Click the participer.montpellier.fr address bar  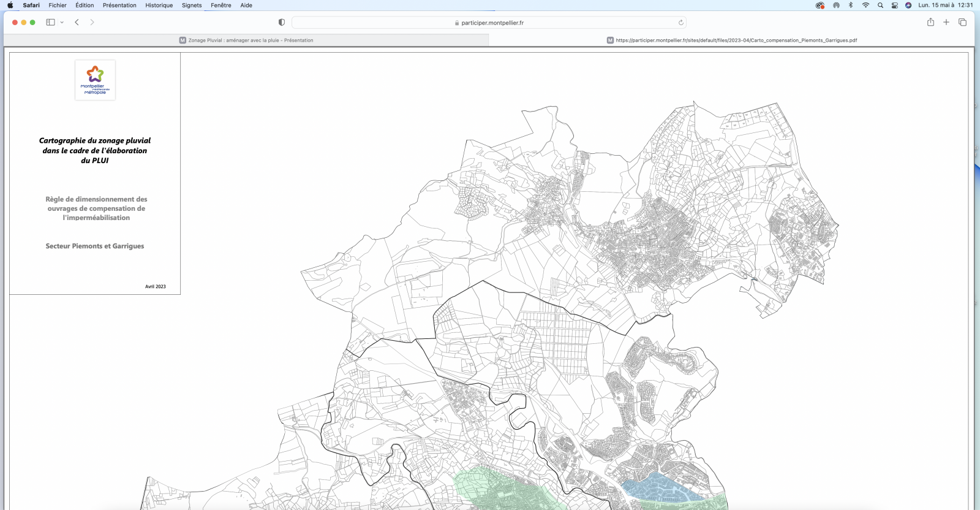coord(489,23)
